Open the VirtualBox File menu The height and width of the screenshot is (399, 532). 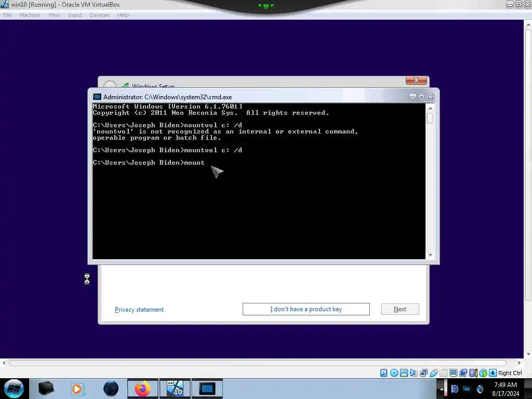point(7,15)
